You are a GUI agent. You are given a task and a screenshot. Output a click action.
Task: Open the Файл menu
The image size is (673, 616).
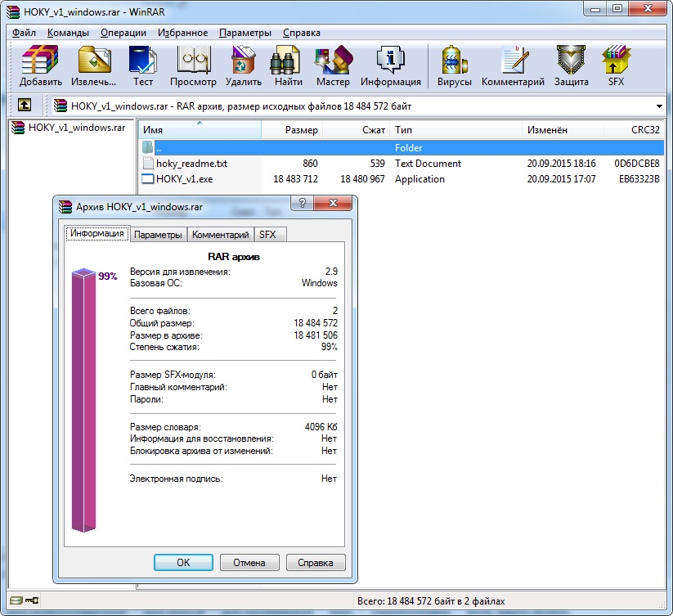pos(24,33)
